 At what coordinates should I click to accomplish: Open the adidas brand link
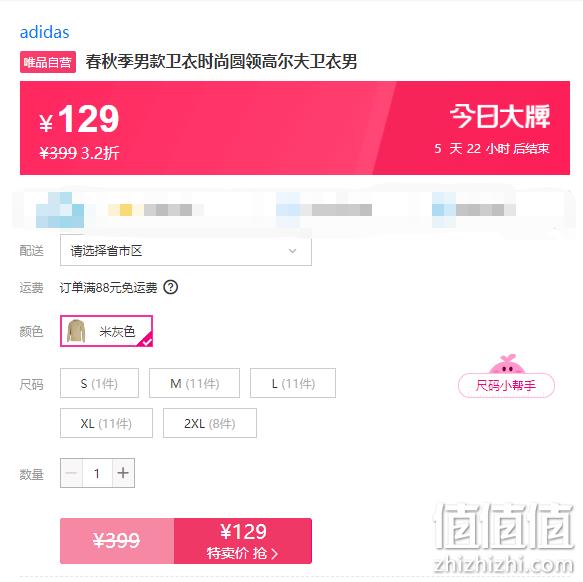44,32
